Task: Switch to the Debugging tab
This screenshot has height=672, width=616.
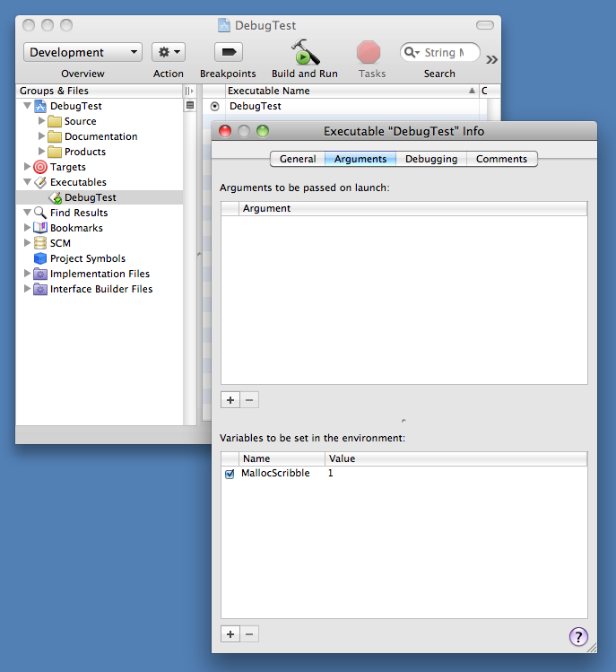Action: [430, 159]
